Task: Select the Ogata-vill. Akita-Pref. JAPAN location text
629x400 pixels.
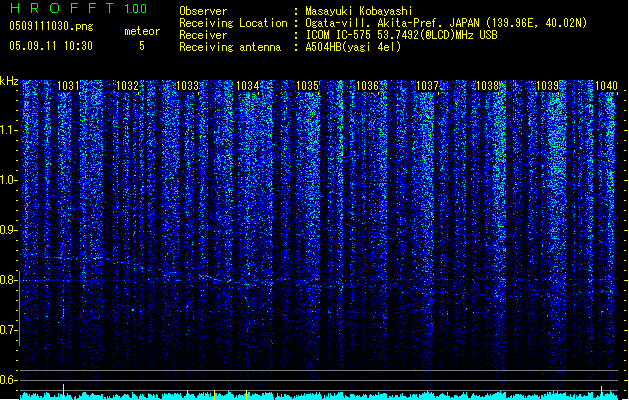Action: click(446, 23)
